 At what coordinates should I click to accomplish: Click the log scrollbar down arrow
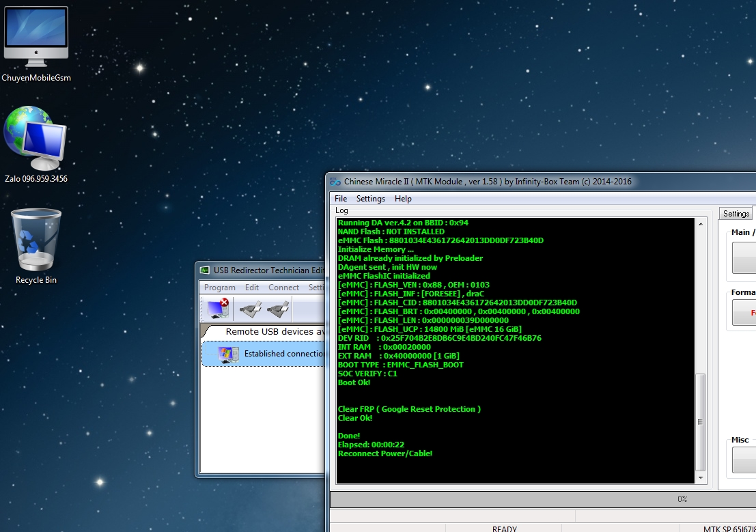click(701, 478)
